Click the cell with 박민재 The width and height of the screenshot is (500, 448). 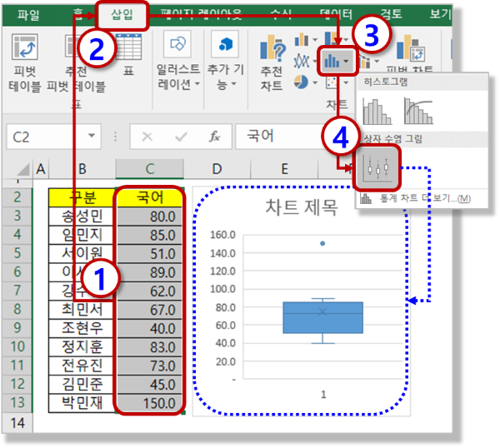click(x=82, y=403)
